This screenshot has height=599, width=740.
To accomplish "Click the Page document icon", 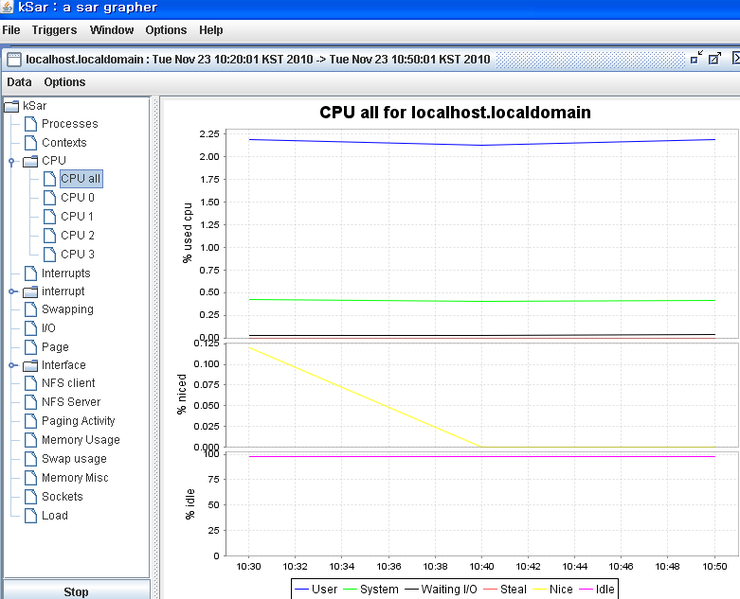I will (x=31, y=347).
